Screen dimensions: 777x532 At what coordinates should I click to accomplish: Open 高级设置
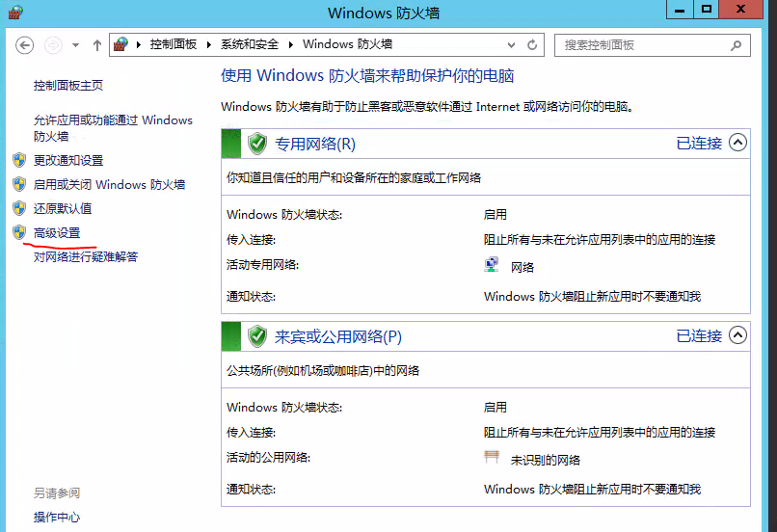click(x=57, y=233)
